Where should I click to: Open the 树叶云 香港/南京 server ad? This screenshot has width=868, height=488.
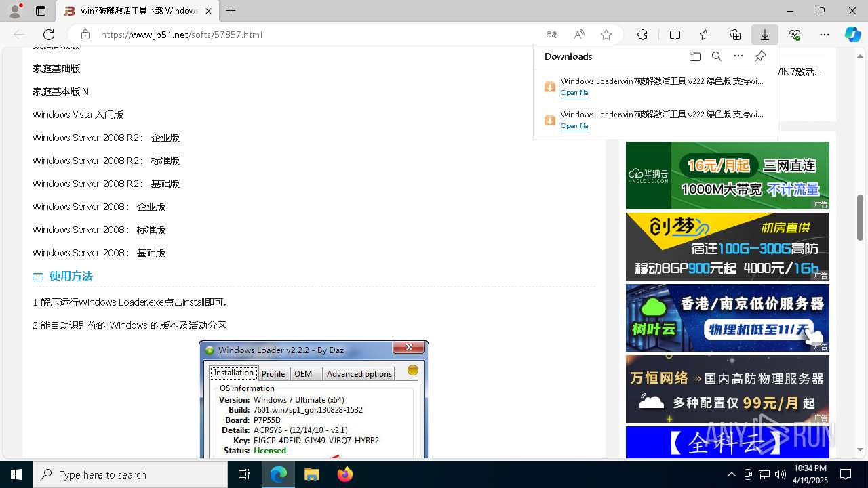click(727, 318)
